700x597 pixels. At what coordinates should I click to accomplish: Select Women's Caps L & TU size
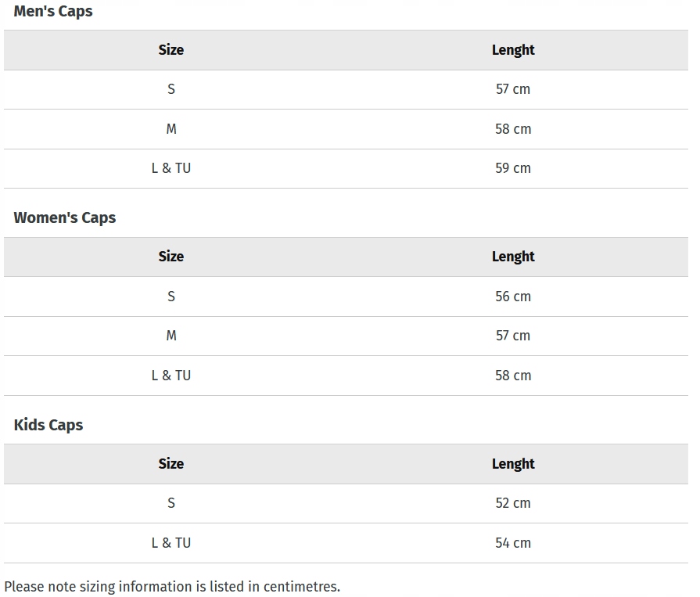point(171,376)
